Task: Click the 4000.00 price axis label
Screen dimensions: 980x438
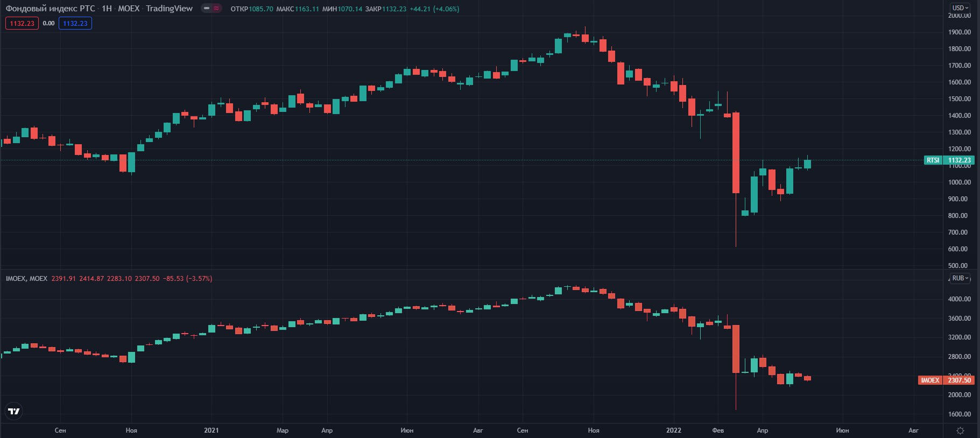Action: pyautogui.click(x=960, y=299)
